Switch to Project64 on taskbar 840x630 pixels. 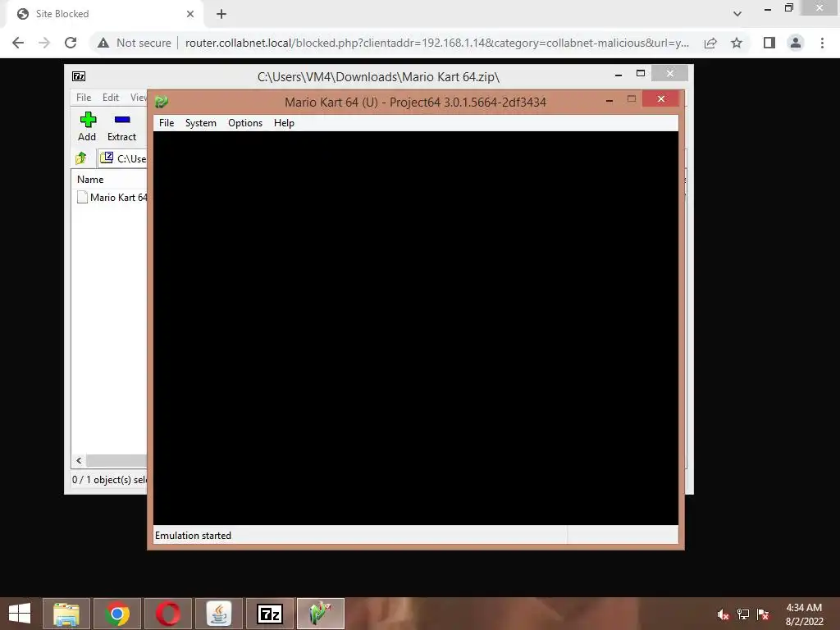click(321, 614)
